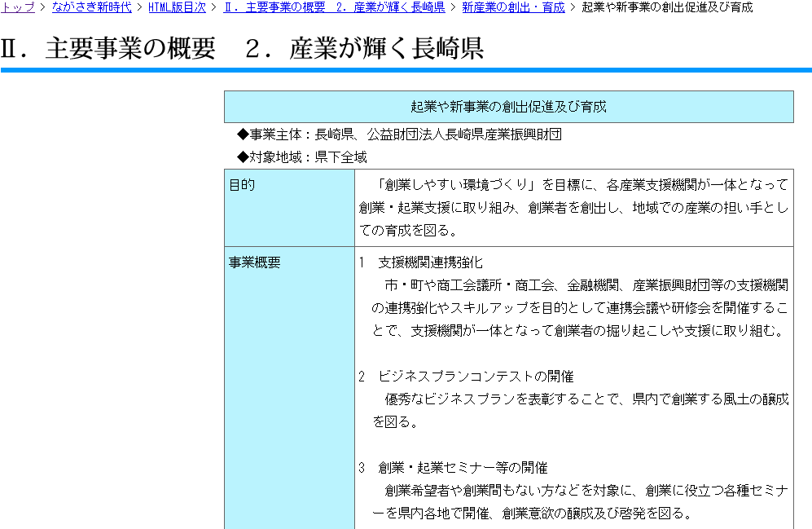Go to ながさき新時代 breadcrumb link

(x=92, y=7)
